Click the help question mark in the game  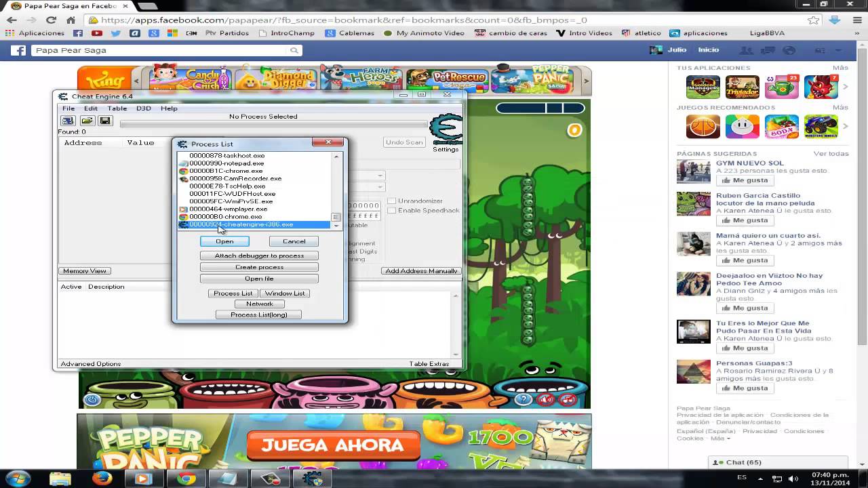[523, 399]
